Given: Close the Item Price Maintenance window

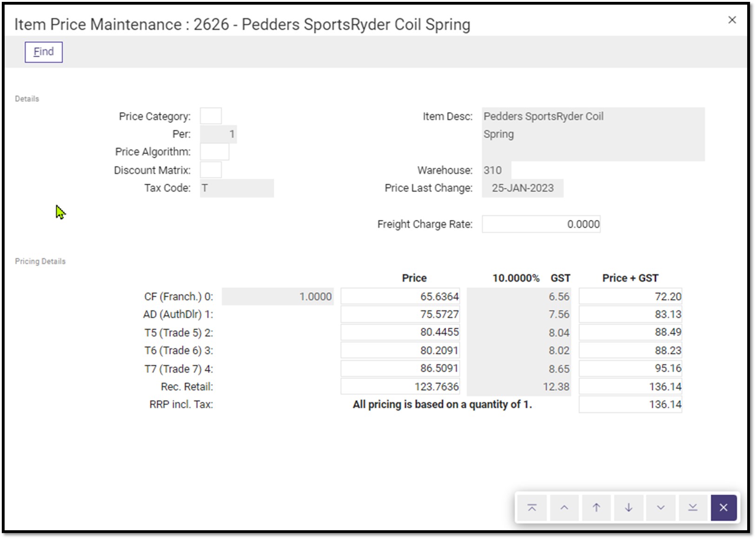Looking at the screenshot, I should point(732,20).
